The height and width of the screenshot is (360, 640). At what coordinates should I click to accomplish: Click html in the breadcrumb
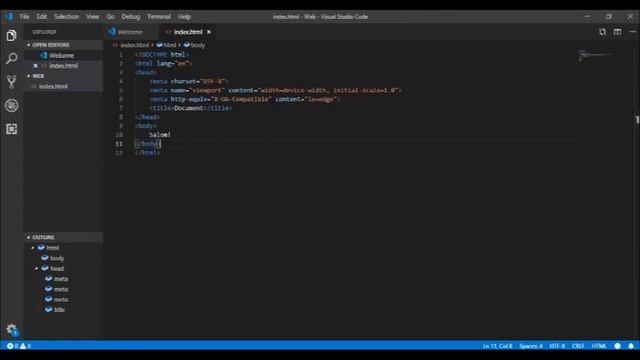click(x=170, y=45)
